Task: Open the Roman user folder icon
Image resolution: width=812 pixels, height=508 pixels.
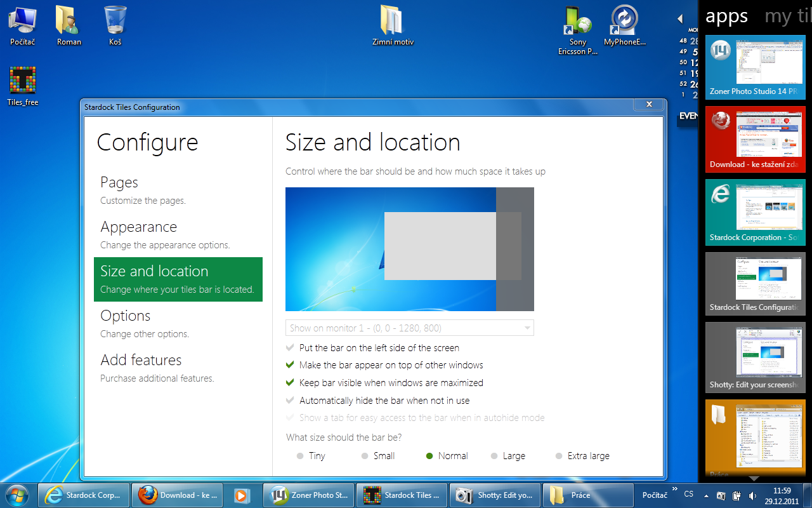Action: pos(69,25)
